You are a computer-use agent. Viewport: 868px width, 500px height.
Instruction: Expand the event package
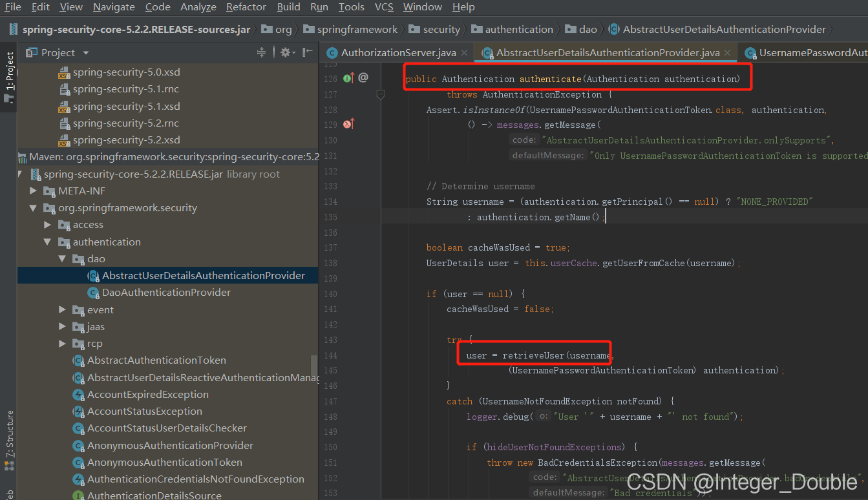62,310
